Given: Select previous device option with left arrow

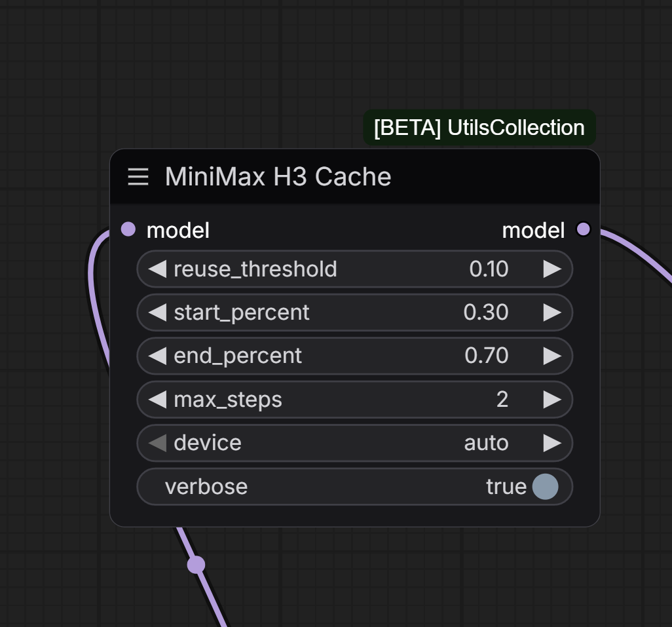Looking at the screenshot, I should (x=157, y=443).
